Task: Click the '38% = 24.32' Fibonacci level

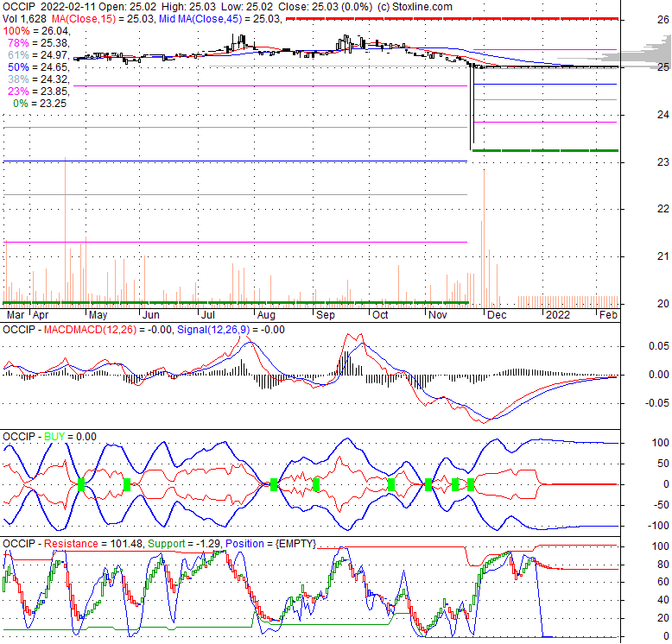Action: (x=39, y=79)
